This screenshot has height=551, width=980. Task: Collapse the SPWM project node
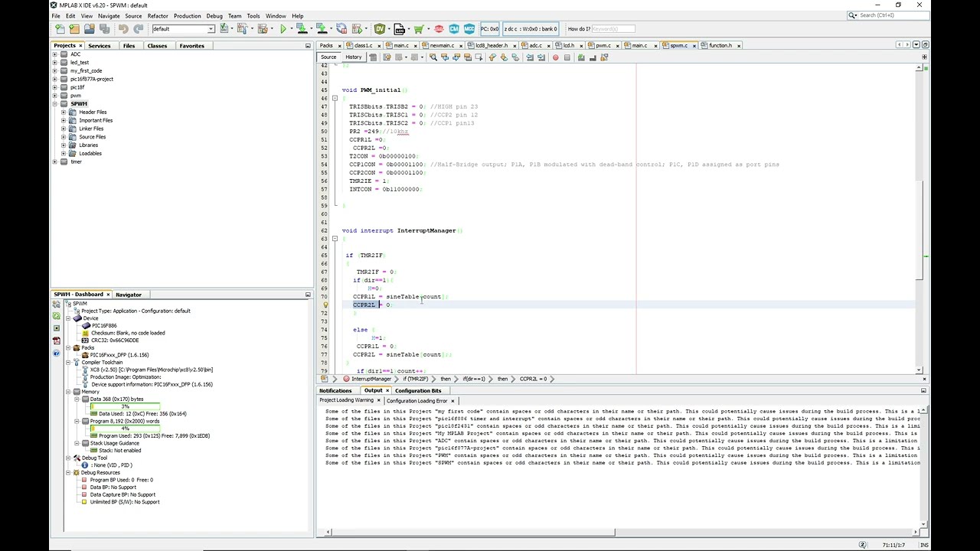click(x=54, y=104)
